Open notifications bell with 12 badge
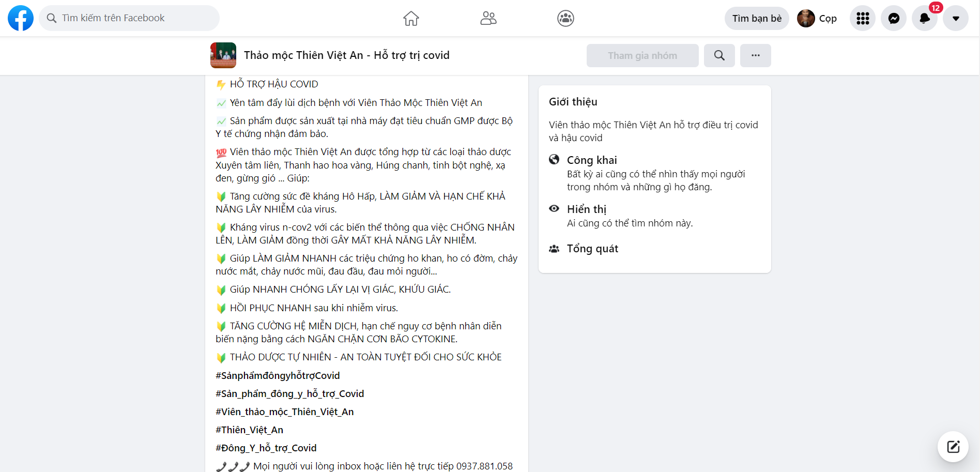The width and height of the screenshot is (980, 472). [x=925, y=18]
